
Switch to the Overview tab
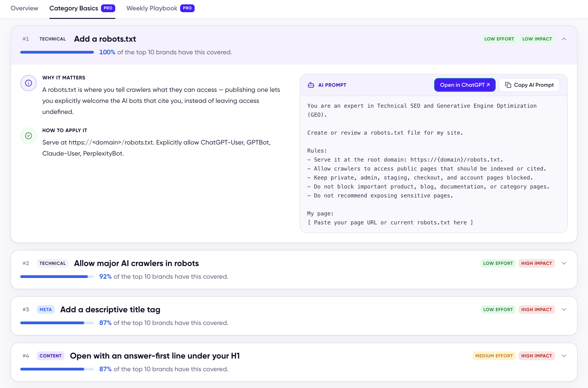click(x=24, y=8)
